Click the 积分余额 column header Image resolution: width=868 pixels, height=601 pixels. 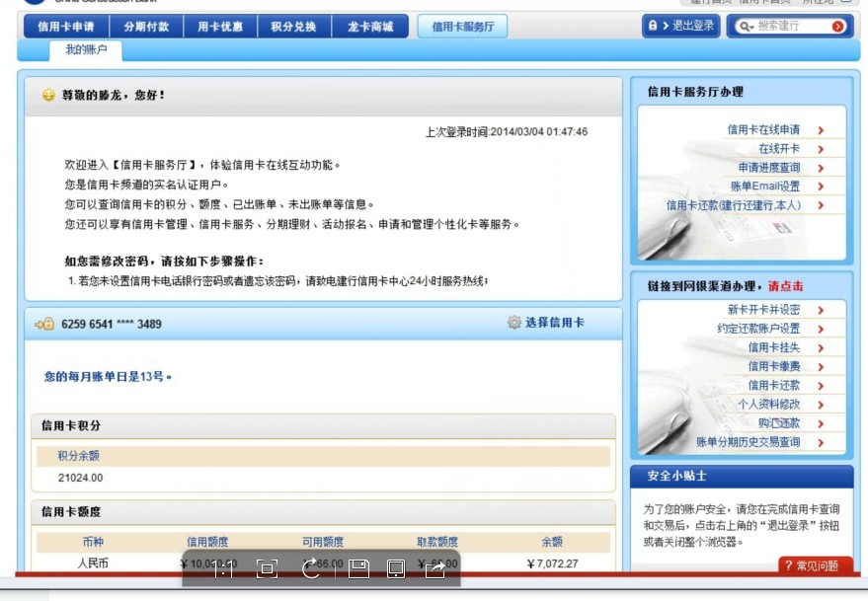78,456
